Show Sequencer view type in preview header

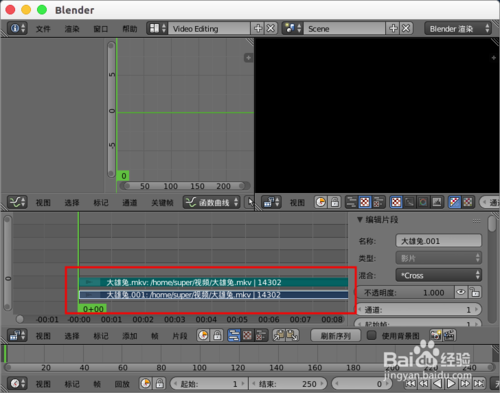point(351,202)
